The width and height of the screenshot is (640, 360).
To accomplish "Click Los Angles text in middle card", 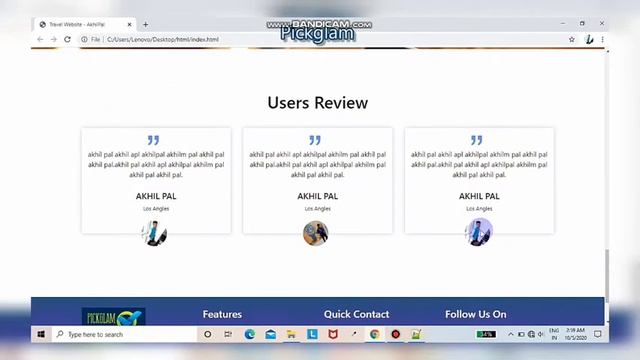I will click(318, 209).
